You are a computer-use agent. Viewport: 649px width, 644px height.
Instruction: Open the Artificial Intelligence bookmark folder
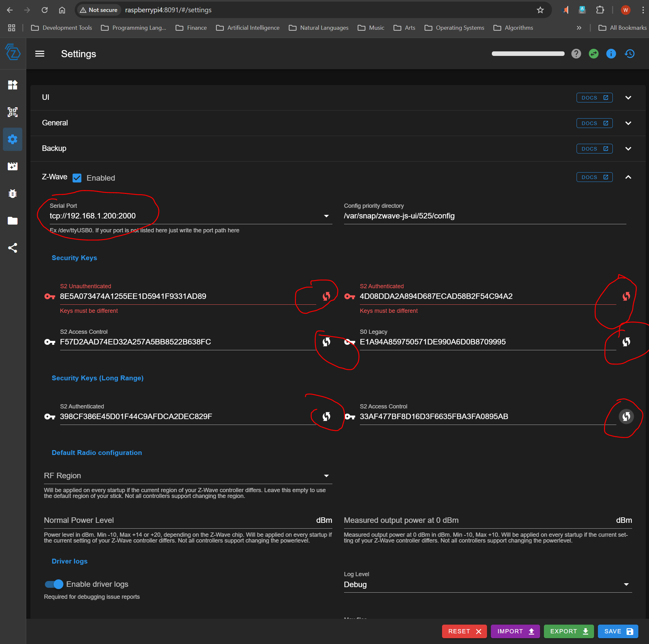point(248,28)
